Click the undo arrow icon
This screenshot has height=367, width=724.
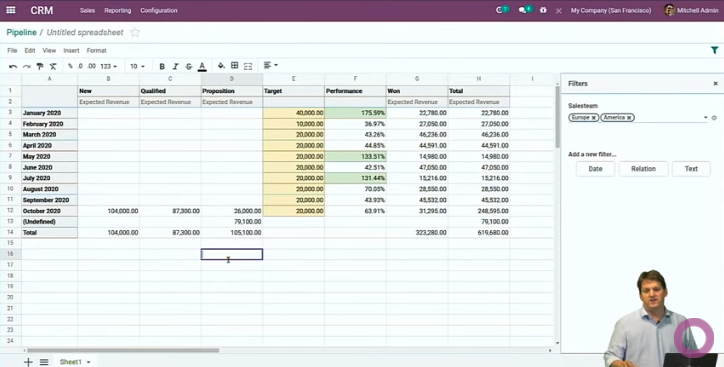pyautogui.click(x=13, y=66)
